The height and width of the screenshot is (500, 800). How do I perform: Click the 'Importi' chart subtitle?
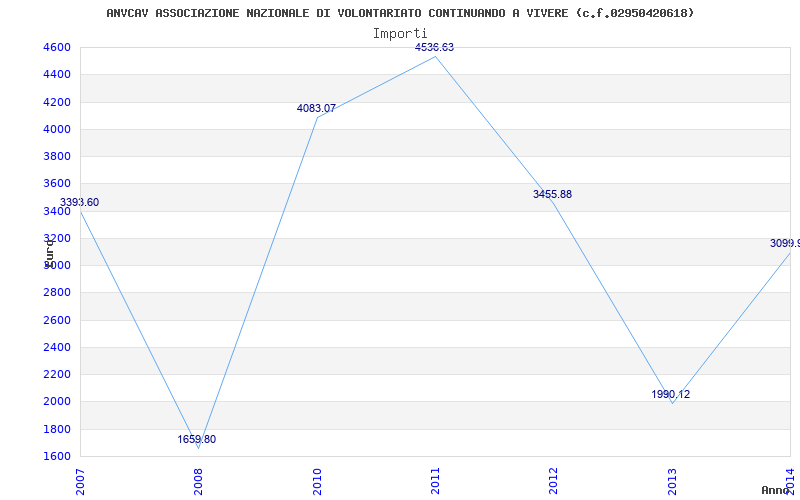[400, 34]
